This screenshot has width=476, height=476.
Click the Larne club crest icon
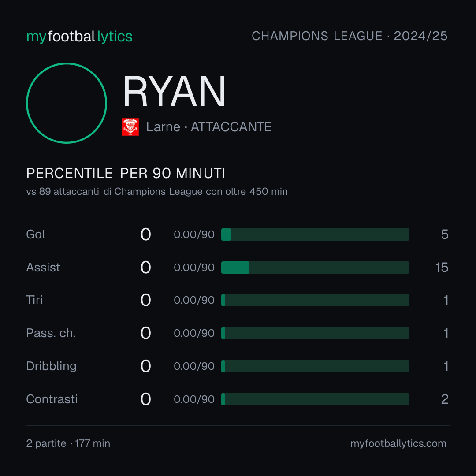[x=130, y=127]
